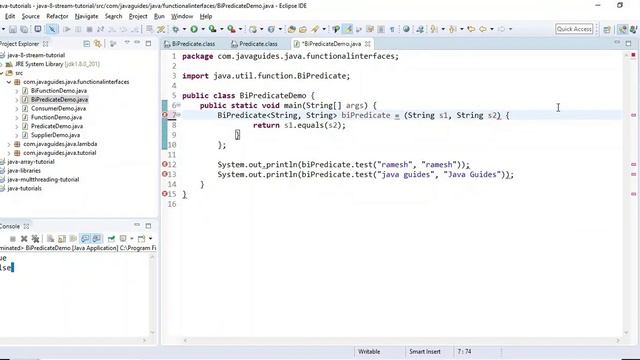The height and width of the screenshot is (360, 640).
Task: Open the Run dropdown arrow
Action: [203, 29]
